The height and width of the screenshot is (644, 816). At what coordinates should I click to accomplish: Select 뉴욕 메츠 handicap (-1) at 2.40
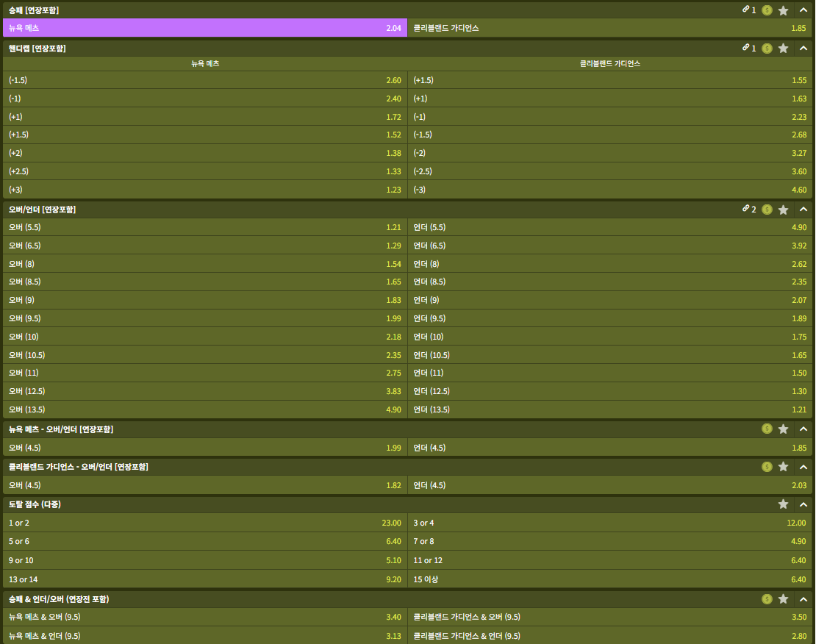(205, 99)
